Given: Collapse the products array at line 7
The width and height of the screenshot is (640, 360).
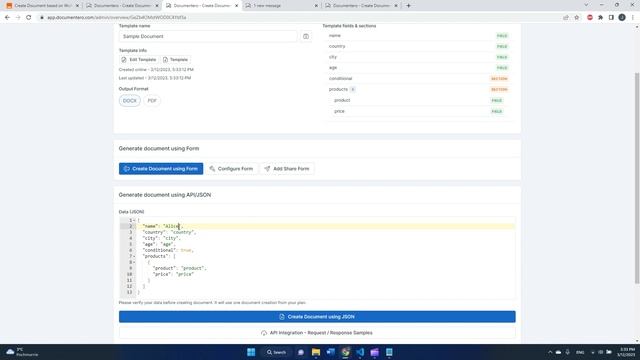Looking at the screenshot, I should 134,256.
